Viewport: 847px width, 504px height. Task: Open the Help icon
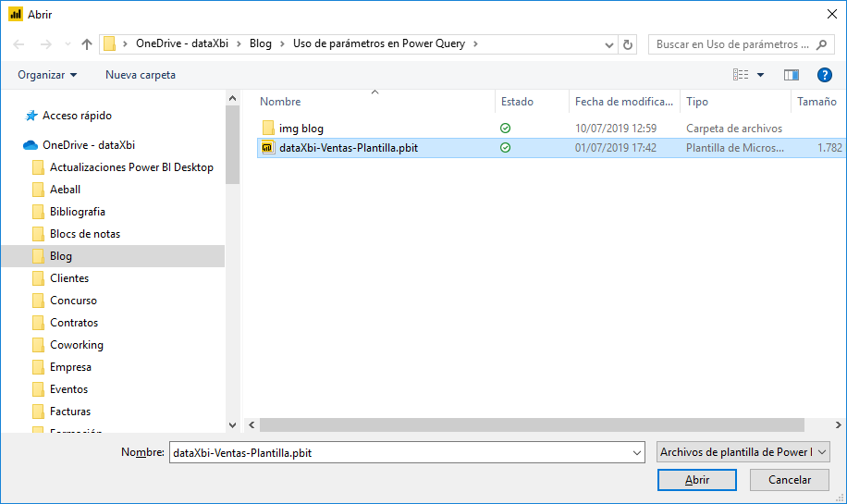824,75
